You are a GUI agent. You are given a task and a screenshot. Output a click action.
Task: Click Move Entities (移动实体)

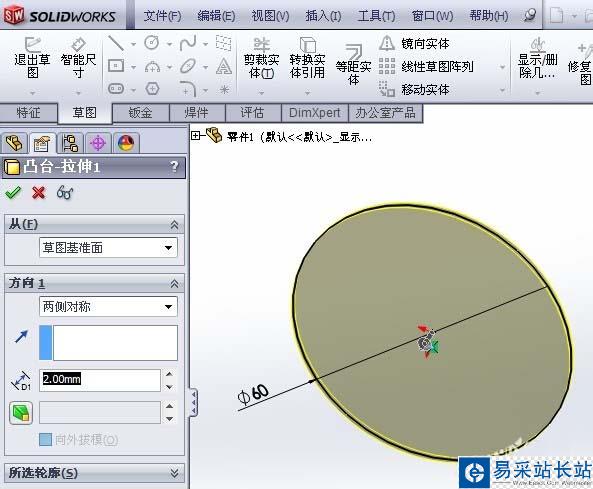[x=414, y=90]
